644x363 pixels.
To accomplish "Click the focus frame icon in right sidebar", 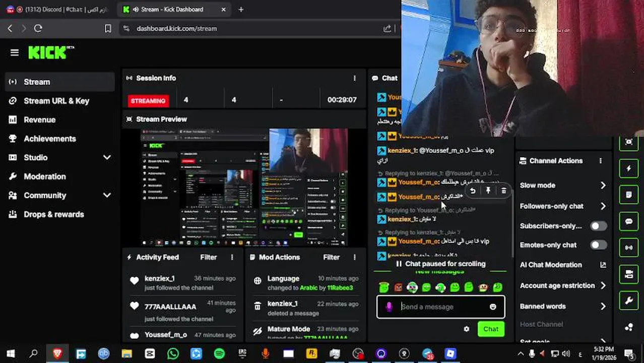I will 628,142.
